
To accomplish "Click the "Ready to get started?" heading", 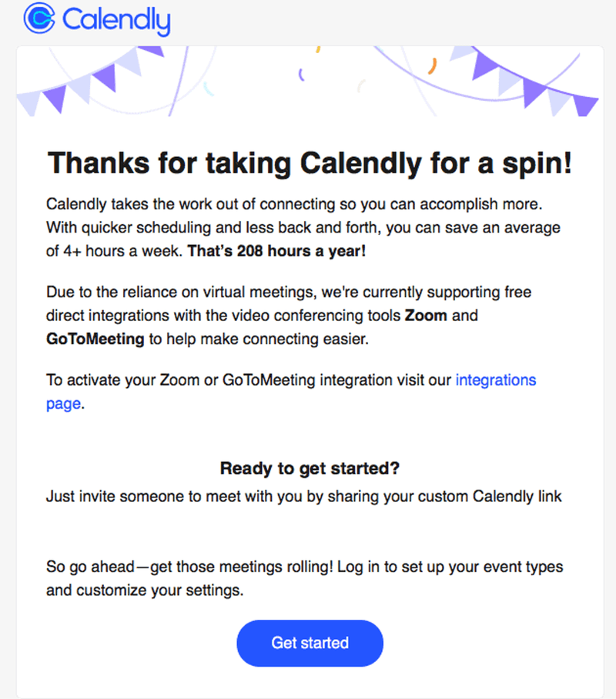I will point(309,468).
